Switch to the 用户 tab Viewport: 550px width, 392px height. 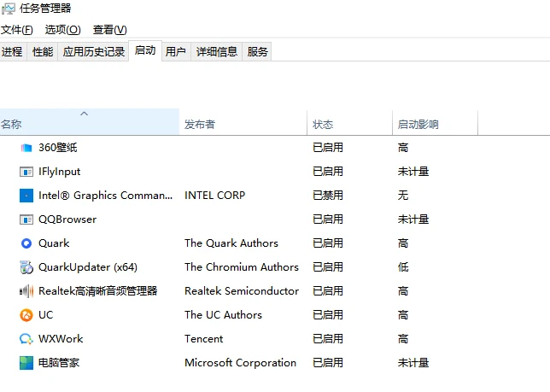[176, 52]
